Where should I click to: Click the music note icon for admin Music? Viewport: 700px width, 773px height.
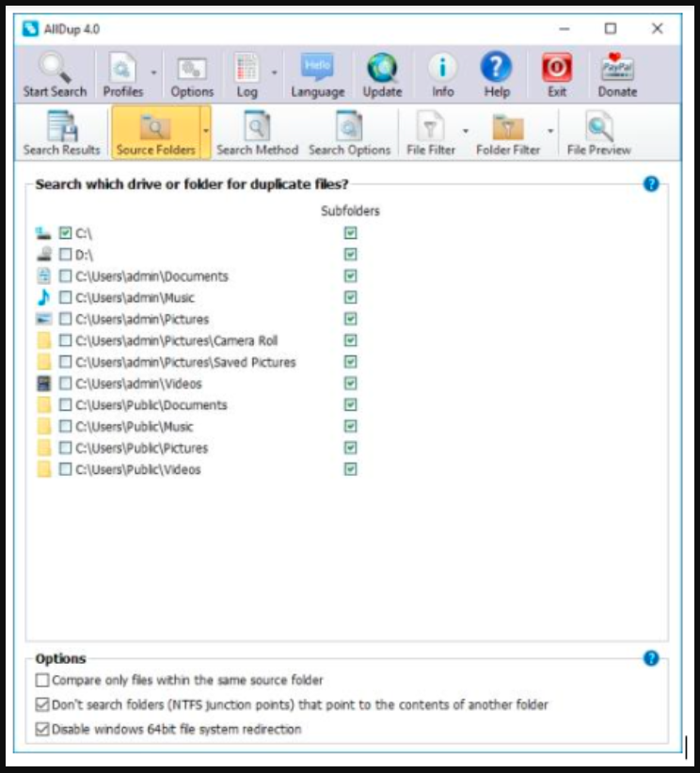click(x=43, y=297)
